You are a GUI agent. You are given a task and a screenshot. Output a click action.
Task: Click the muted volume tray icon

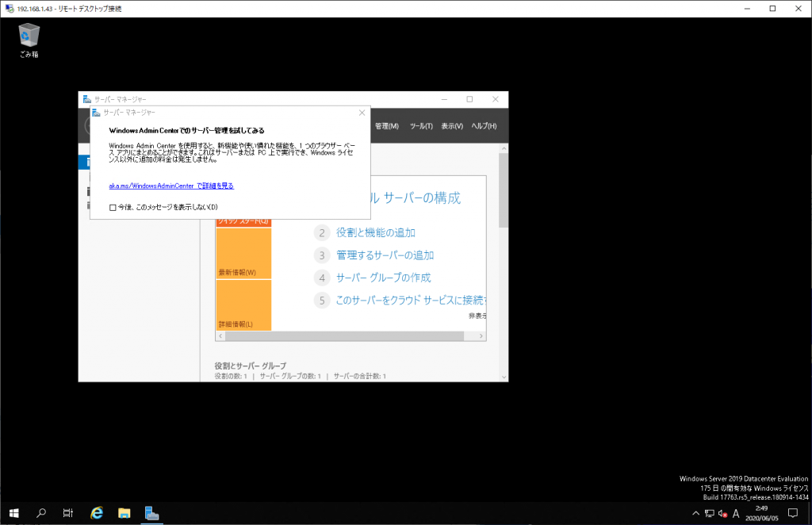(723, 514)
